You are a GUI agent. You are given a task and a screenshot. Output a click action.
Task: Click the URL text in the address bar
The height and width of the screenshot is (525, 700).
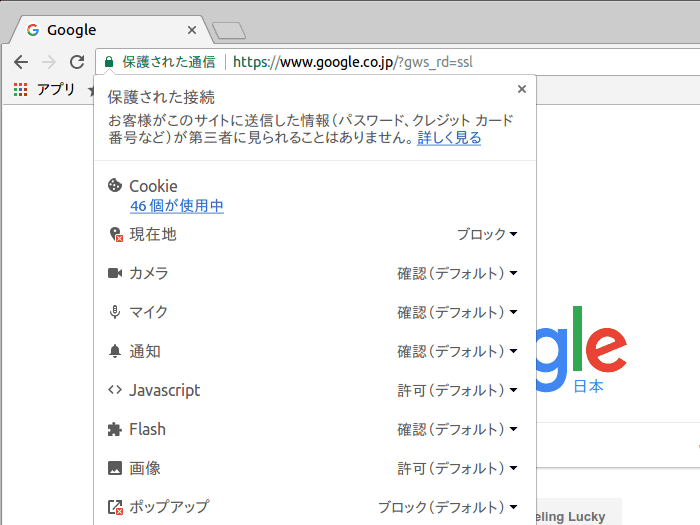click(353, 62)
